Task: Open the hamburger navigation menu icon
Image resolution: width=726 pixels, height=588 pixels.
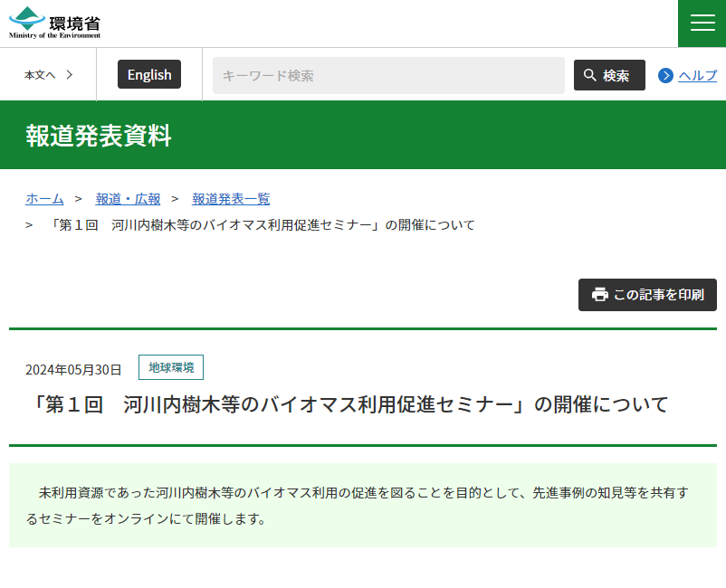Action: tap(702, 23)
